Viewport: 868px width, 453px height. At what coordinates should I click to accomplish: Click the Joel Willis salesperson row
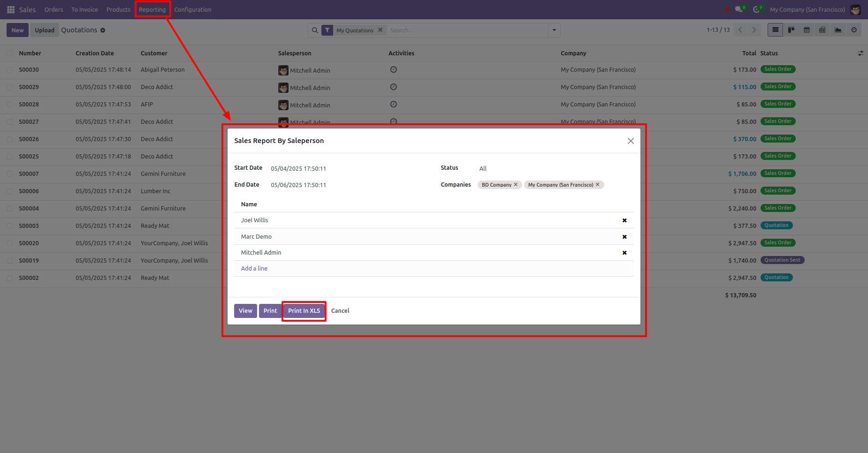pyautogui.click(x=434, y=220)
